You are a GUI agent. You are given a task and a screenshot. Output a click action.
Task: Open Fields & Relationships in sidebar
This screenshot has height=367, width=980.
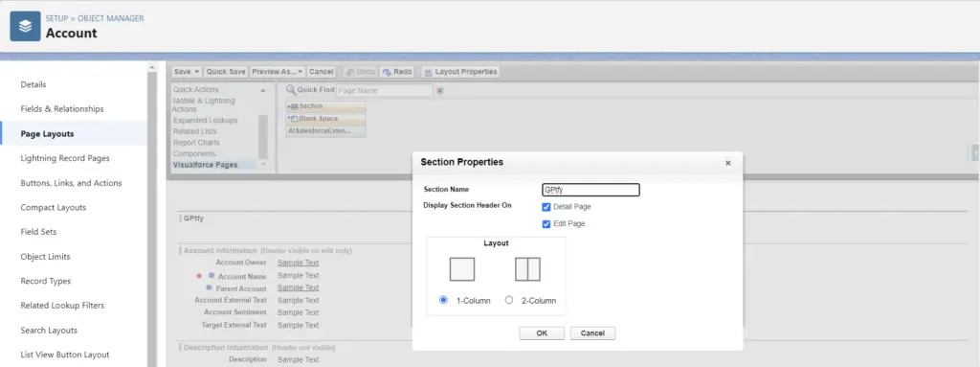click(62, 109)
